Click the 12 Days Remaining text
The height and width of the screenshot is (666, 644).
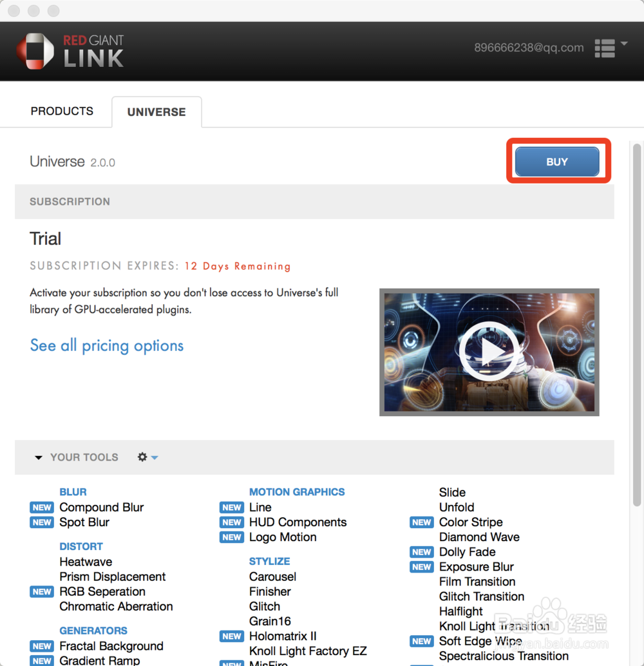[238, 266]
